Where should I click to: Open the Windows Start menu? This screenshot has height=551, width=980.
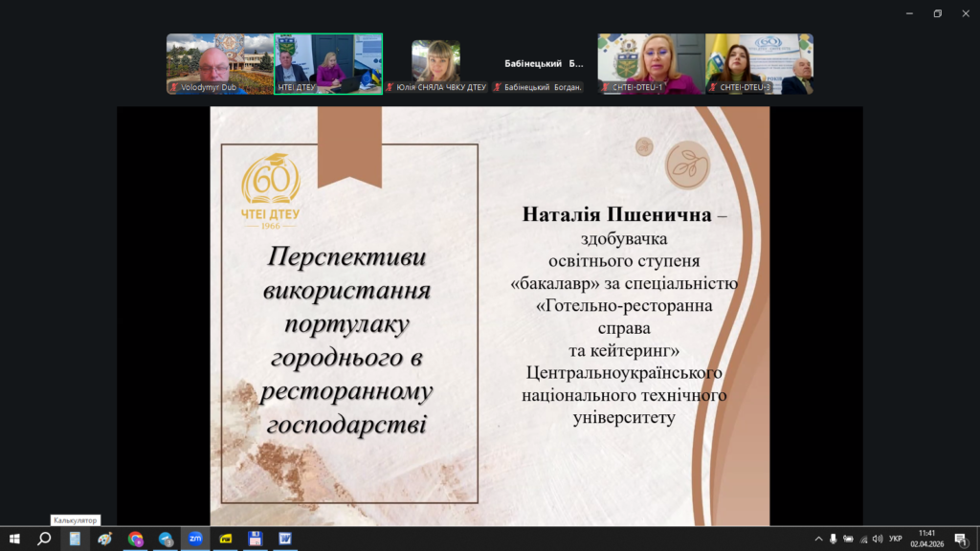[14, 539]
